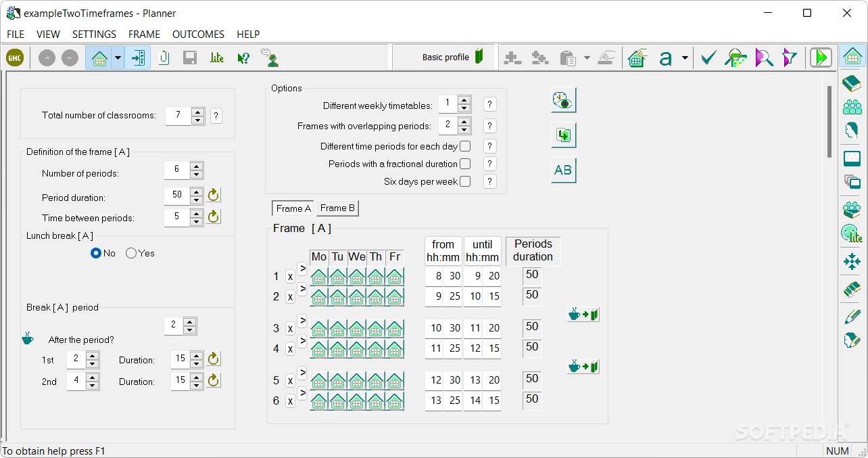Decrease Time between periods spinner
Image resolution: width=868 pixels, height=458 pixels.
click(196, 221)
